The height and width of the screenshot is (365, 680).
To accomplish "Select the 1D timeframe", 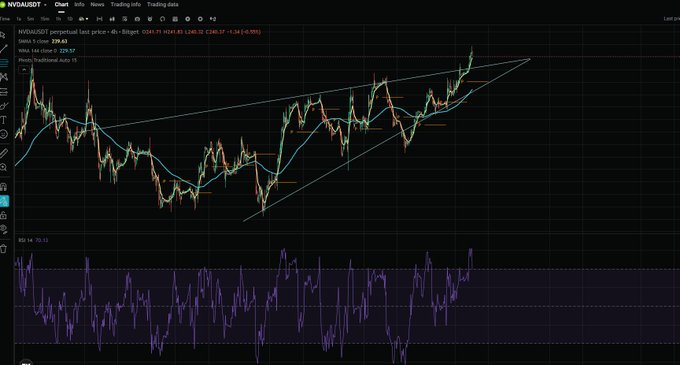I will (70, 19).
